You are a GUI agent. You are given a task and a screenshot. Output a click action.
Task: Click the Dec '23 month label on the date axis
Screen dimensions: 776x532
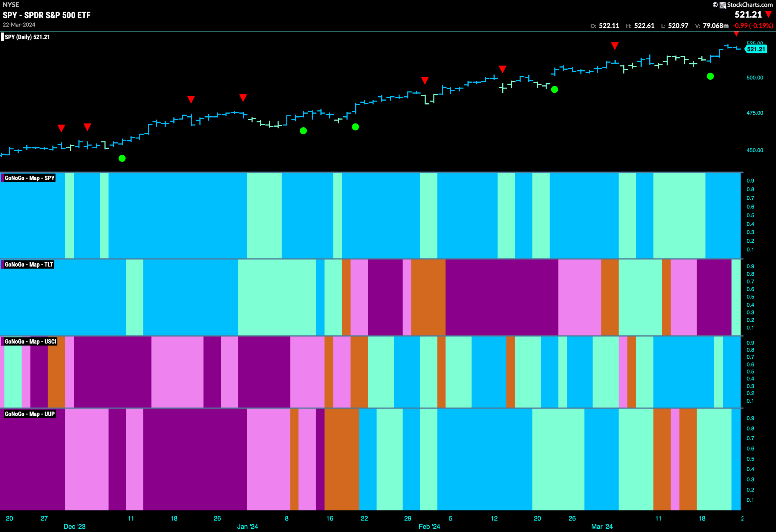75,526
